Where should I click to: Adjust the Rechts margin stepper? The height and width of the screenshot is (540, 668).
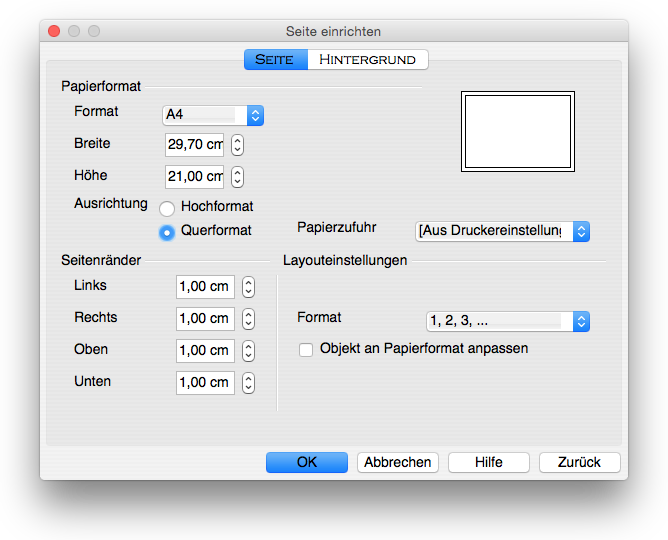(248, 319)
